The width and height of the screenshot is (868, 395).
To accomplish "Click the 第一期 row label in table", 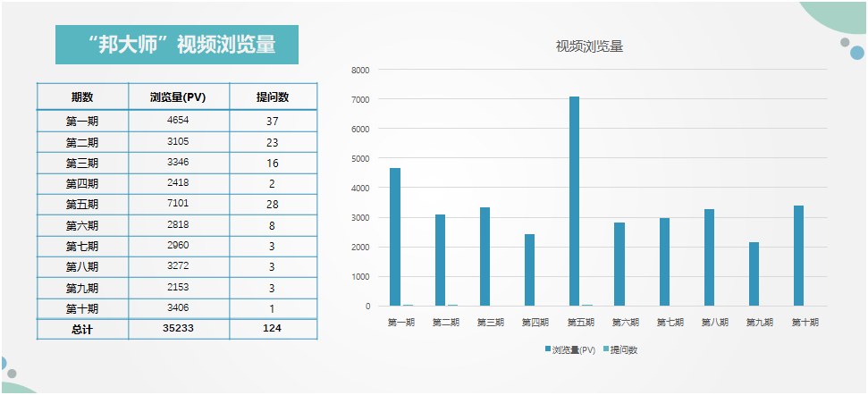I will [82, 121].
